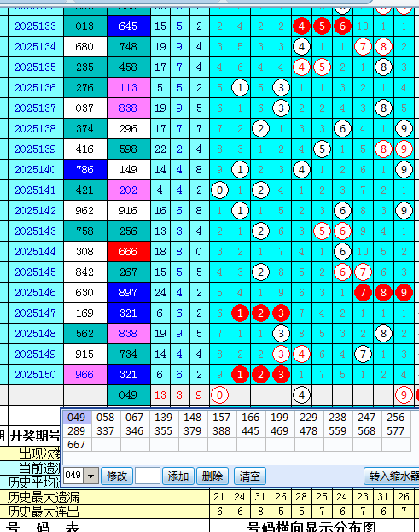Click the 添加 button

[x=178, y=476]
